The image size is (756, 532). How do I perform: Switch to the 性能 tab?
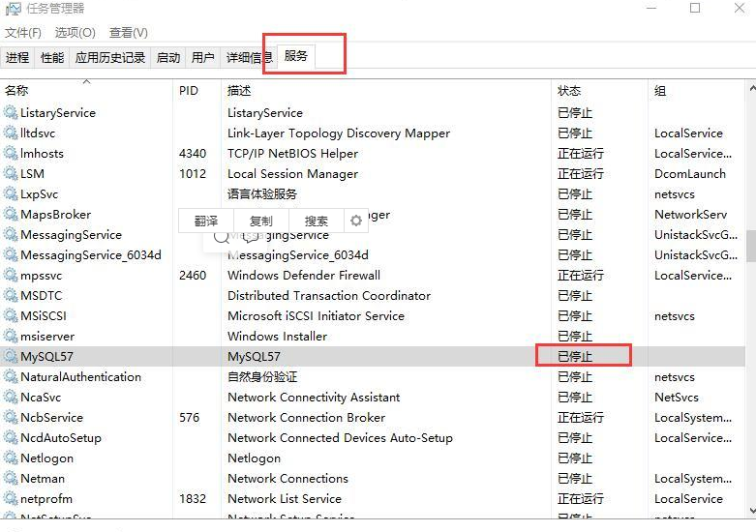click(52, 58)
